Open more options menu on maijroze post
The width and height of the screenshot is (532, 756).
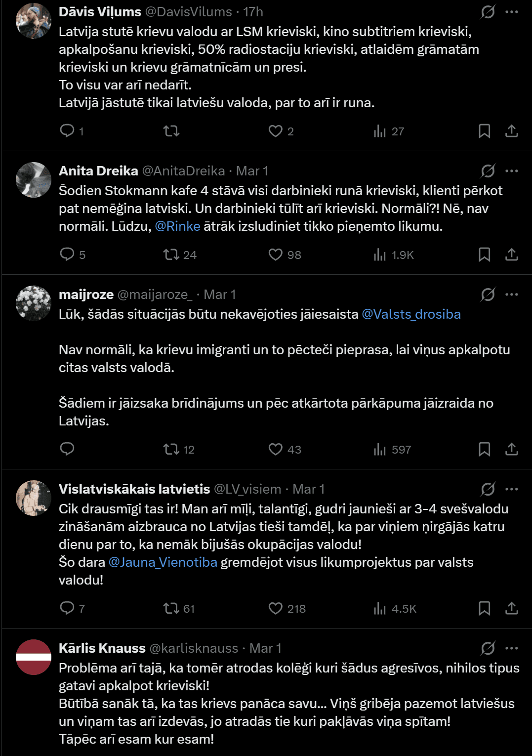[511, 294]
